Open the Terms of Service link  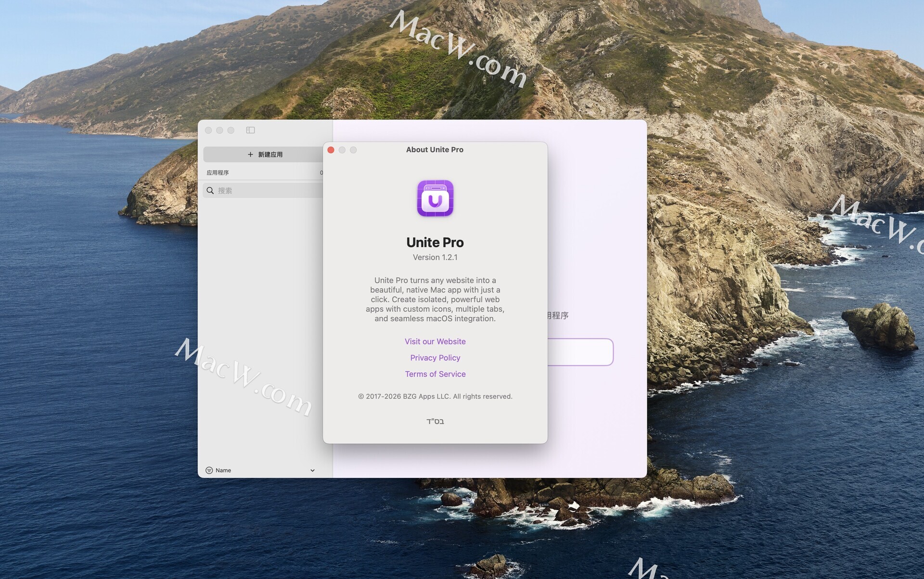pyautogui.click(x=435, y=374)
